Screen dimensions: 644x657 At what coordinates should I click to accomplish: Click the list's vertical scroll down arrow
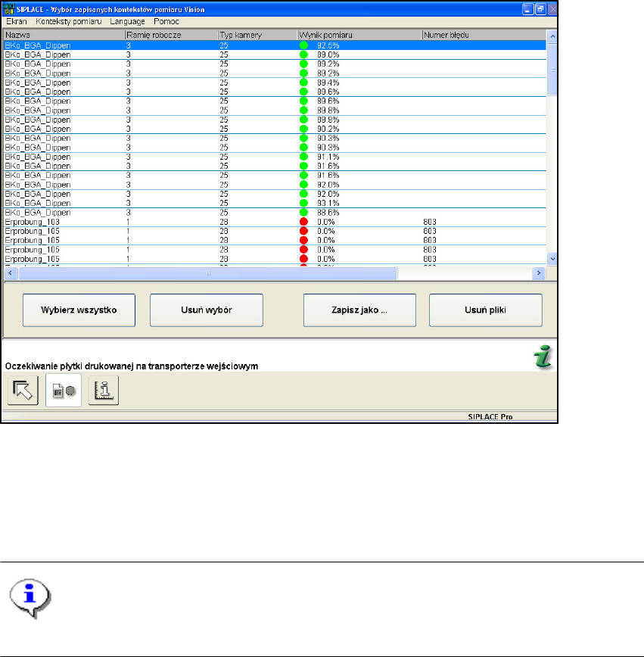[552, 259]
